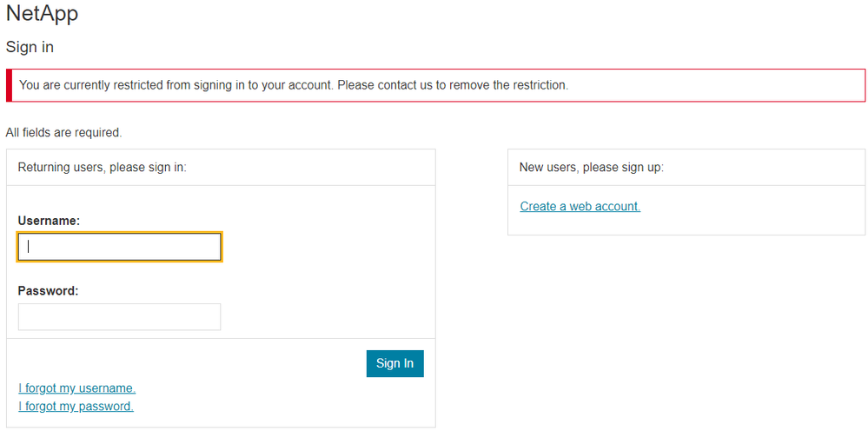Open the 'I forgot my username' link

click(76, 388)
